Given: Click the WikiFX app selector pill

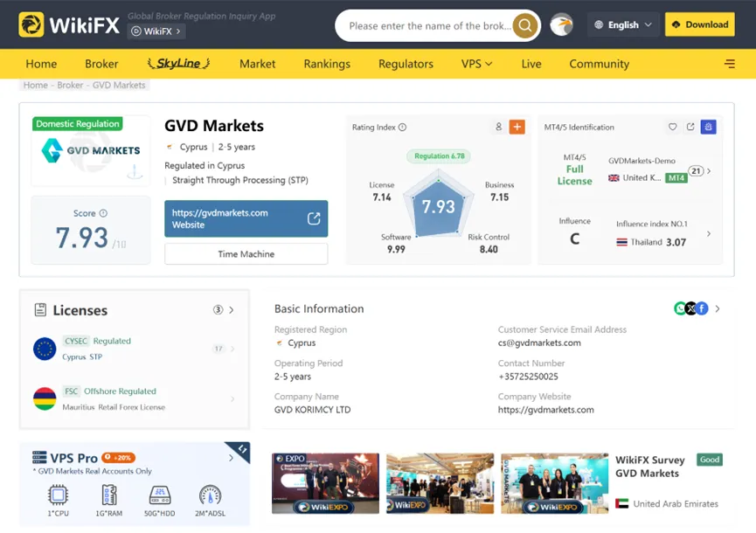Looking at the screenshot, I should pos(156,31).
